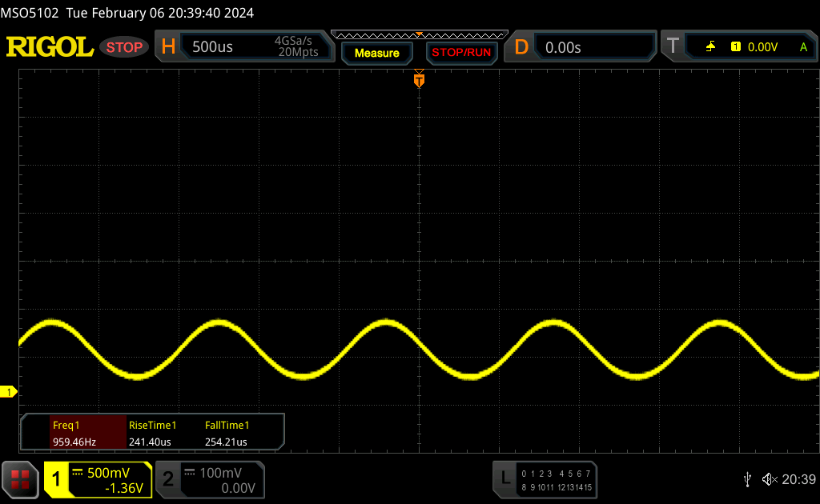Open the Measure menu
The width and height of the screenshot is (820, 504).
[x=376, y=53]
